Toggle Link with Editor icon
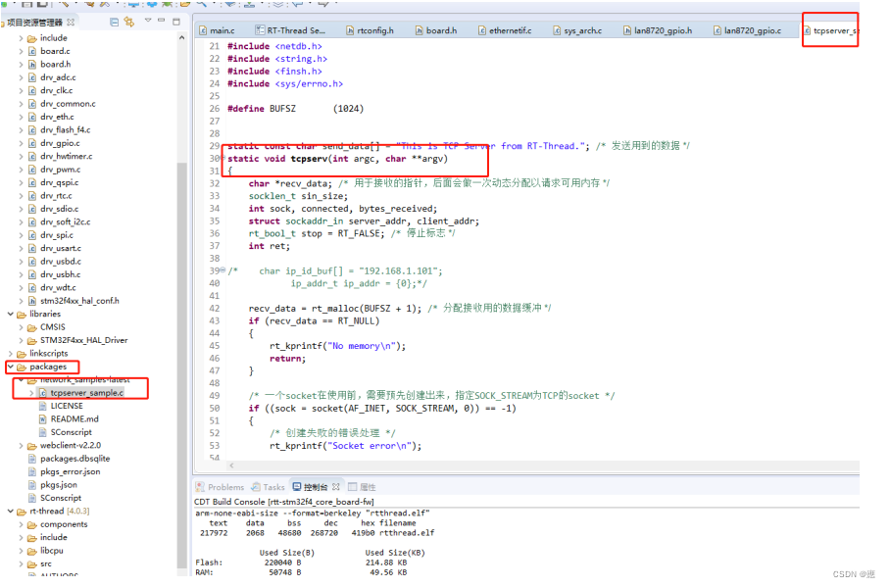The width and height of the screenshot is (890, 588). point(129,21)
